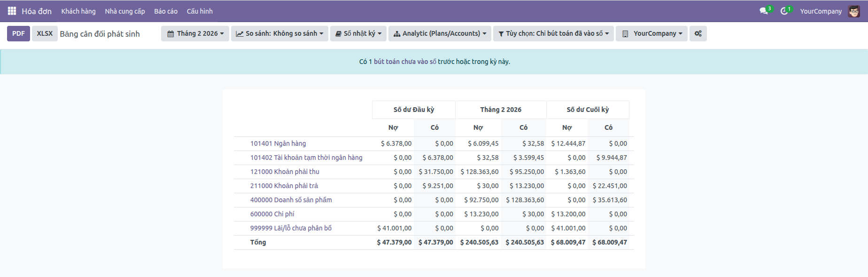
Task: Open the Báo cáo menu
Action: pyautogui.click(x=166, y=11)
